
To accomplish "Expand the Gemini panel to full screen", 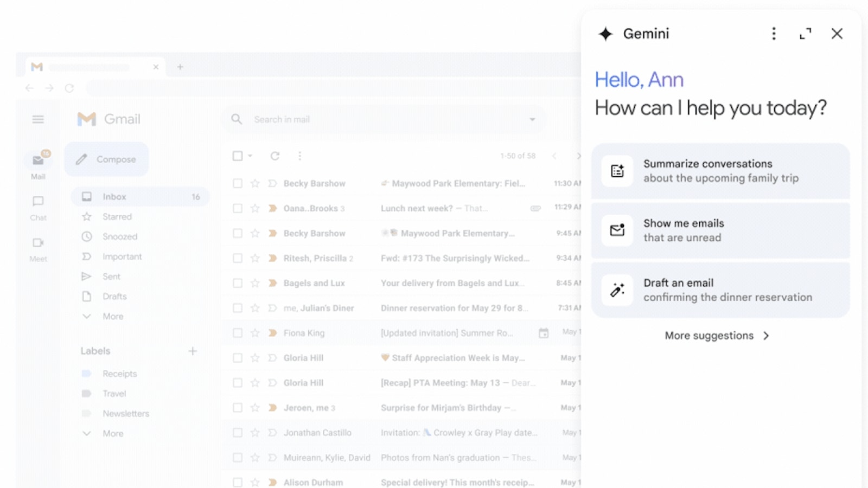I will coord(805,34).
